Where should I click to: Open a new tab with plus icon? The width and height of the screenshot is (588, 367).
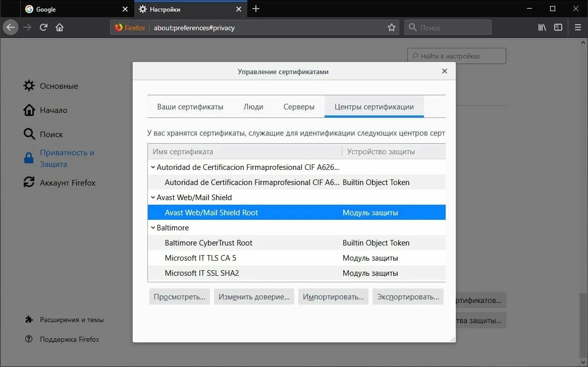coord(256,9)
